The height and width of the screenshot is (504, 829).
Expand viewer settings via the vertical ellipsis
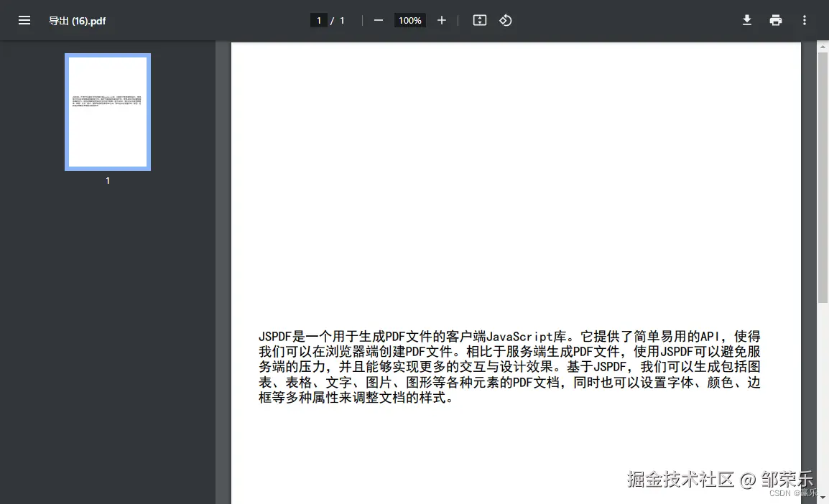pos(805,20)
